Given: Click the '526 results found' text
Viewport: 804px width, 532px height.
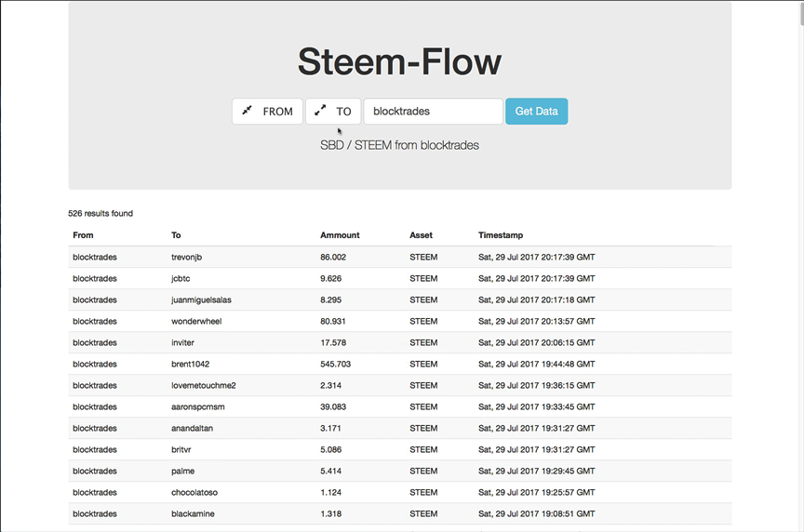Looking at the screenshot, I should [x=100, y=213].
